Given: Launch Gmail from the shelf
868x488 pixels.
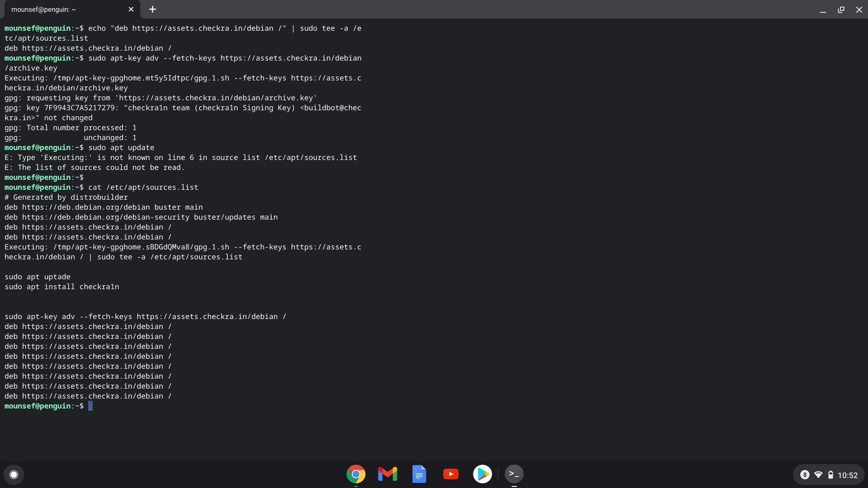Looking at the screenshot, I should coord(387,474).
